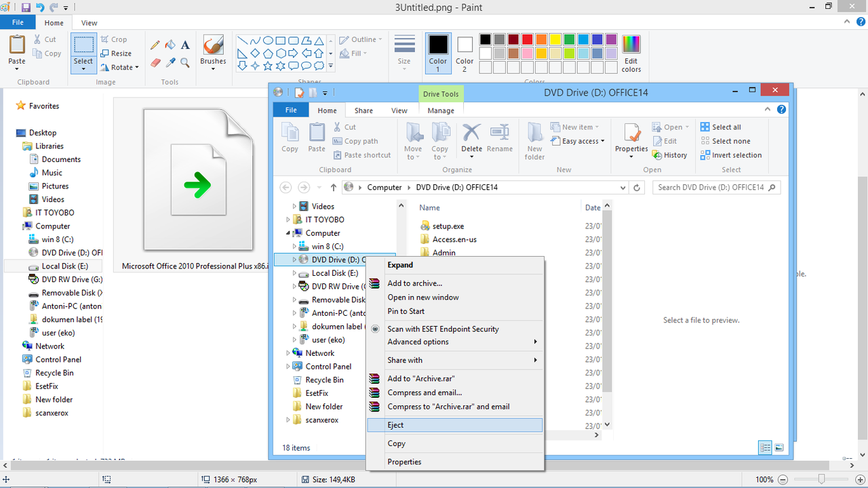This screenshot has height=488, width=868.
Task: Click Undo in Paint quick access toolbar
Action: tap(40, 7)
